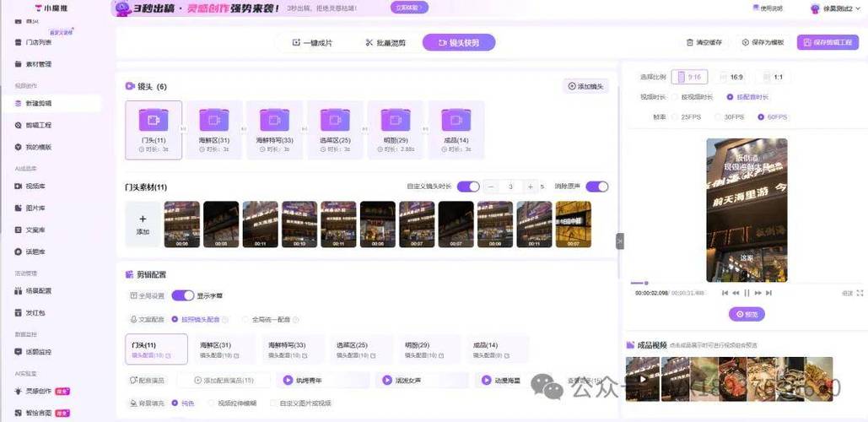Select the 海鲜区(31) shot folder card
Viewport: 868px width, 422px height.
(214, 130)
